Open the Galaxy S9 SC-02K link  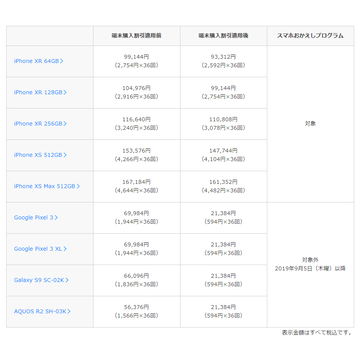click(x=41, y=280)
